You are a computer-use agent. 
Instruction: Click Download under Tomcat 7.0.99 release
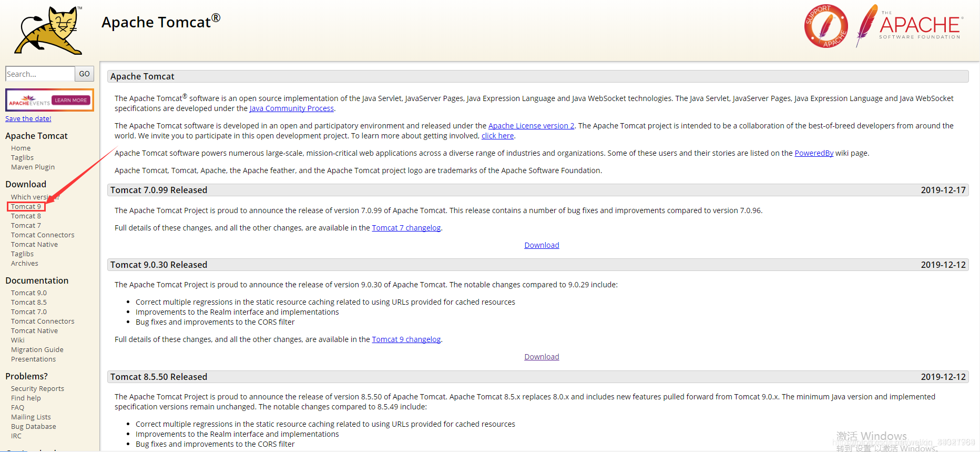pos(542,245)
